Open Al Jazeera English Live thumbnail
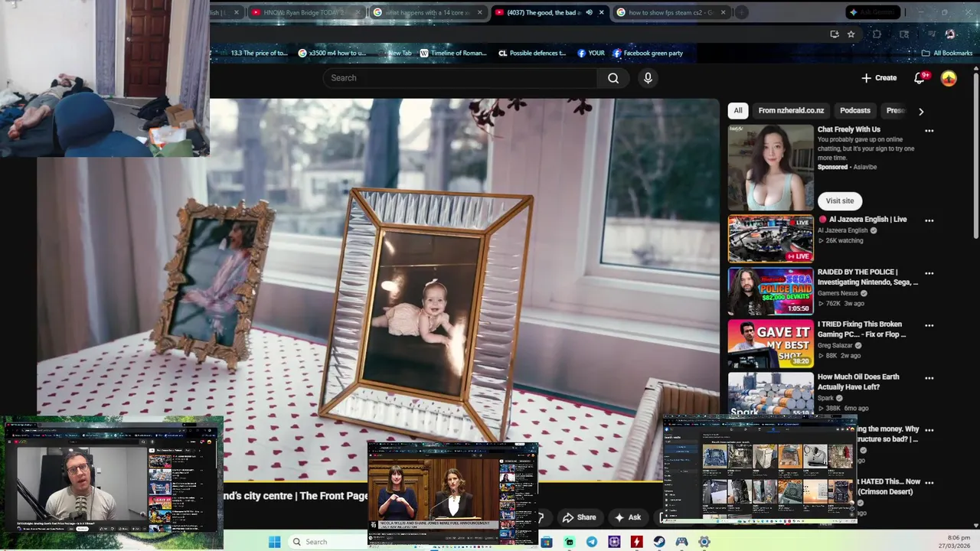 (770, 239)
